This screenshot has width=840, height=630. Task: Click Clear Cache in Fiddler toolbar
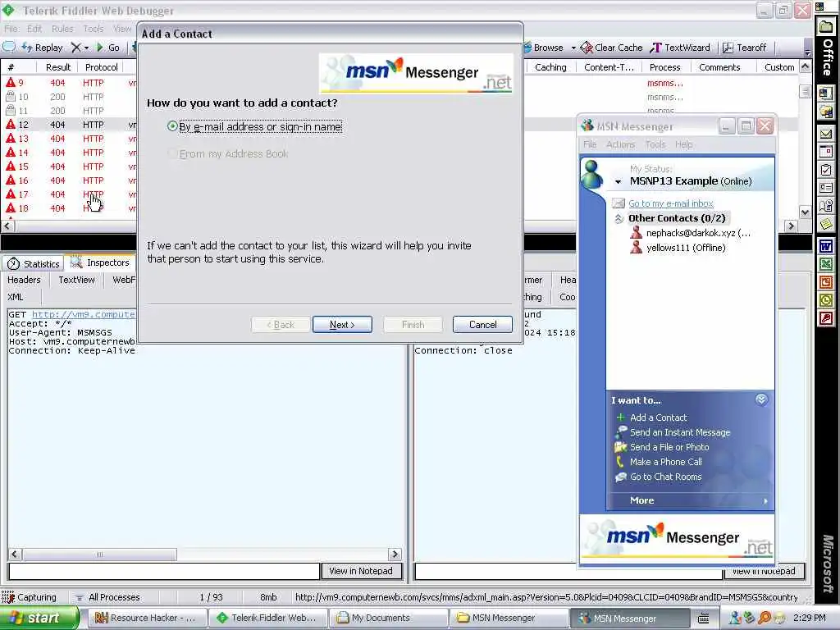pyautogui.click(x=612, y=48)
